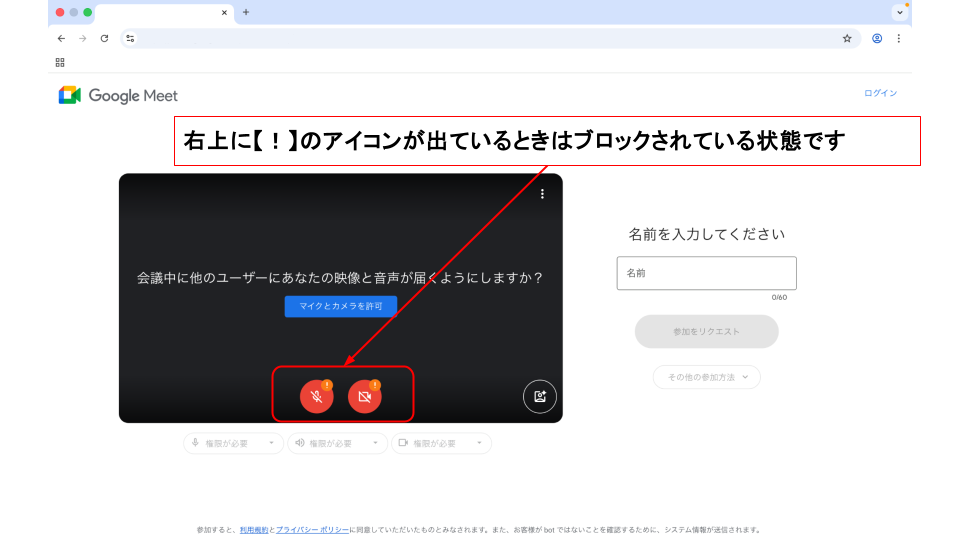Screen dimensions: 960x540
Task: Focus the 名前 text input field
Action: pos(706,273)
